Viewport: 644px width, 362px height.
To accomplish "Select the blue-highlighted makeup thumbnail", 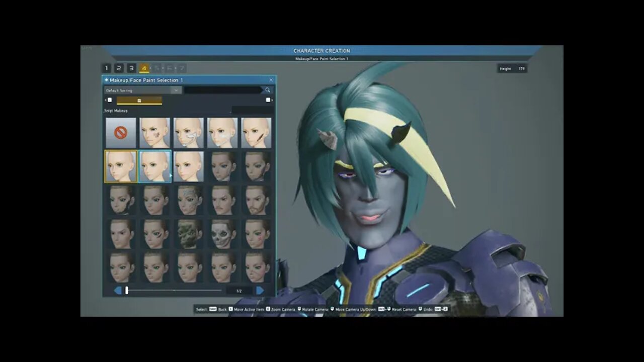I will tap(154, 166).
